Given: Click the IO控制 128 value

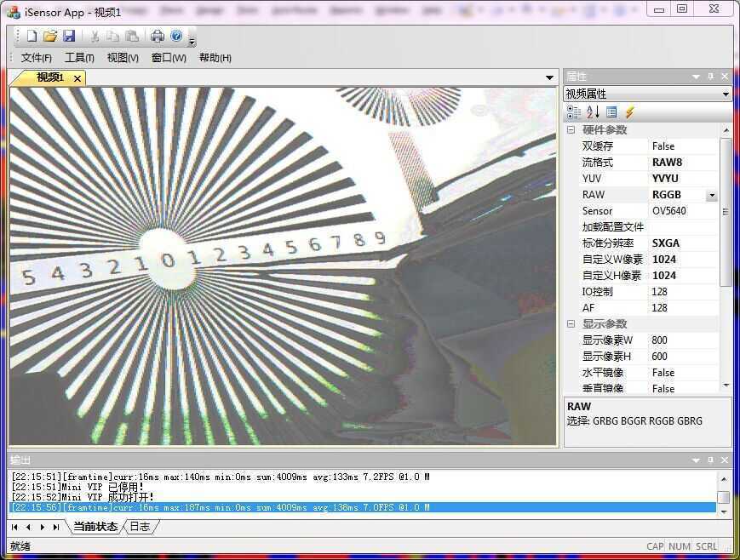Looking at the screenshot, I should (684, 292).
